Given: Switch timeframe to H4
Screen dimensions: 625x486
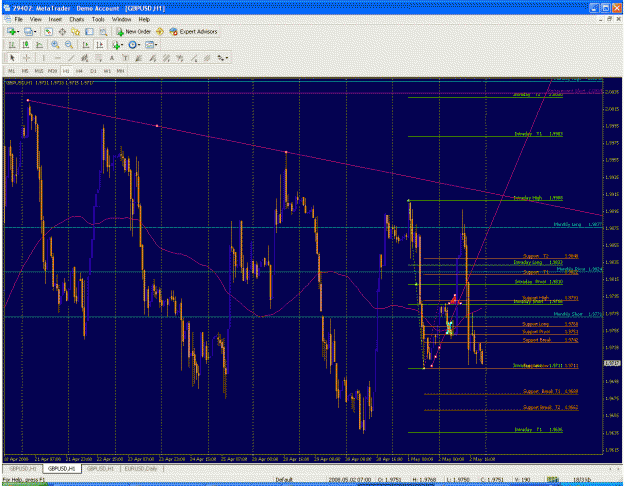Looking at the screenshot, I should point(79,71).
